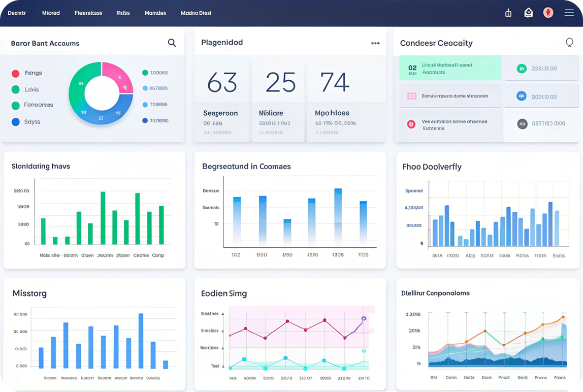Click the pink square icon on the Bumdis row
Image resolution: width=583 pixels, height=392 pixels.
click(x=412, y=95)
